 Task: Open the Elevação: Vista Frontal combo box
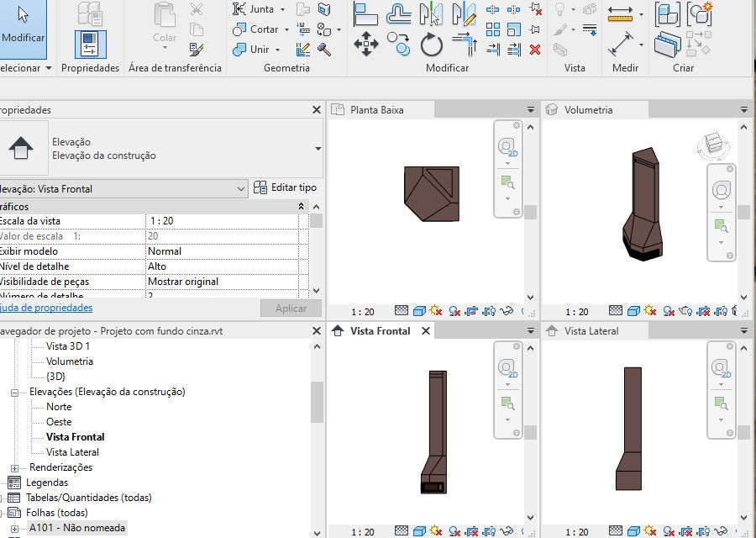(x=123, y=188)
